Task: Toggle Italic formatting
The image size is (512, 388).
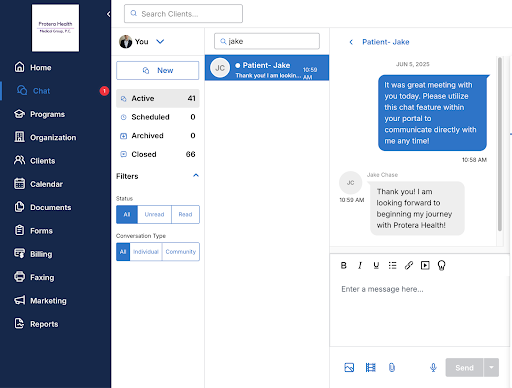Action: coord(360,265)
